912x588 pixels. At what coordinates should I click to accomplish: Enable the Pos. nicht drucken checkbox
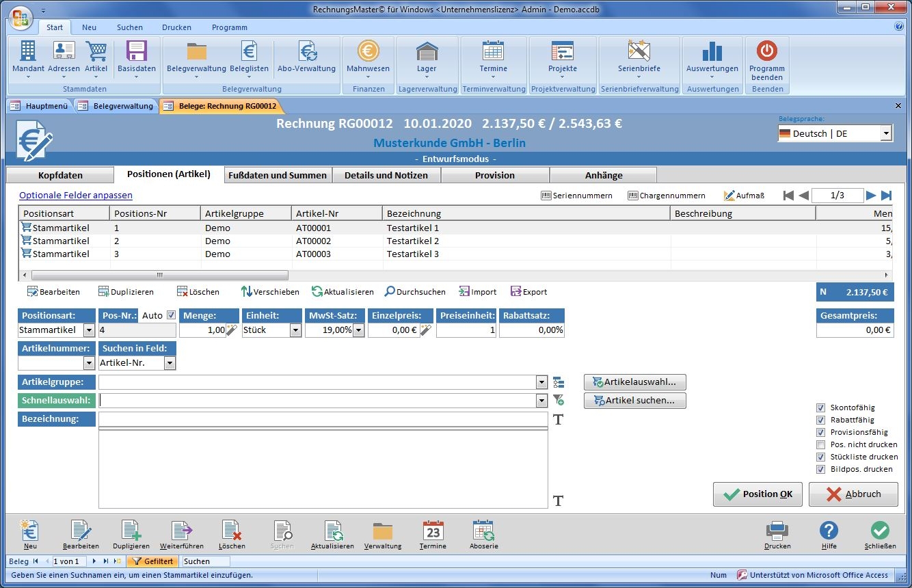[x=821, y=444]
